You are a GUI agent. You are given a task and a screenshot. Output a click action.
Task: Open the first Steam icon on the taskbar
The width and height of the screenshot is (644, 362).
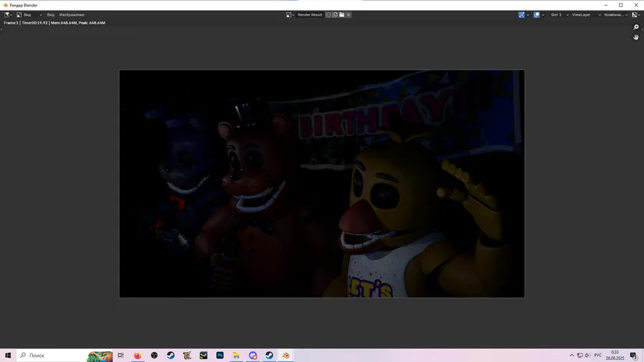(170, 356)
